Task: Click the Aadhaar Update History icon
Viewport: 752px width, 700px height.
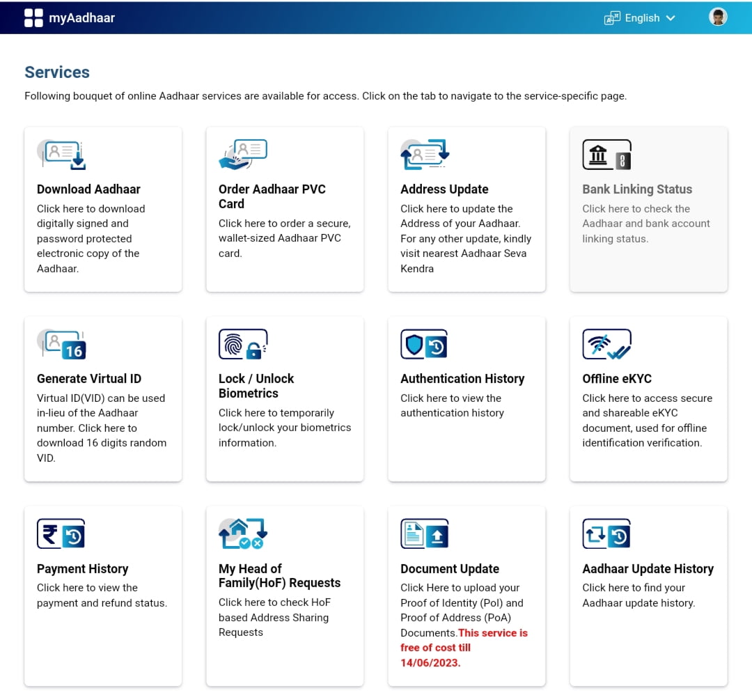Action: (606, 534)
